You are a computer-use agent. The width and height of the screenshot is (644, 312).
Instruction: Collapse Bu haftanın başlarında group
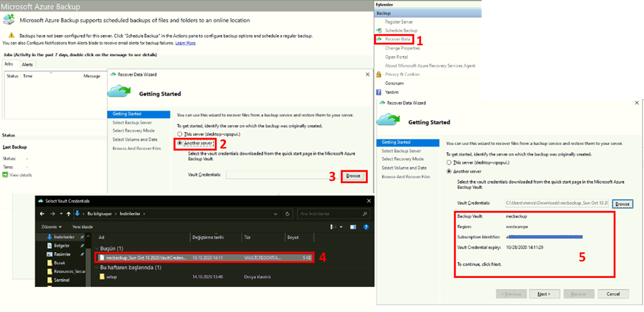tap(97, 268)
